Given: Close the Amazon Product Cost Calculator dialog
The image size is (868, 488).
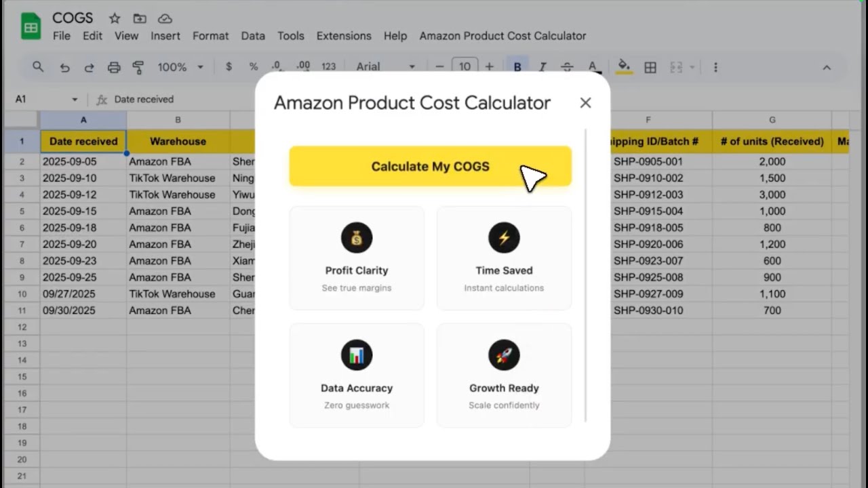Looking at the screenshot, I should [585, 103].
